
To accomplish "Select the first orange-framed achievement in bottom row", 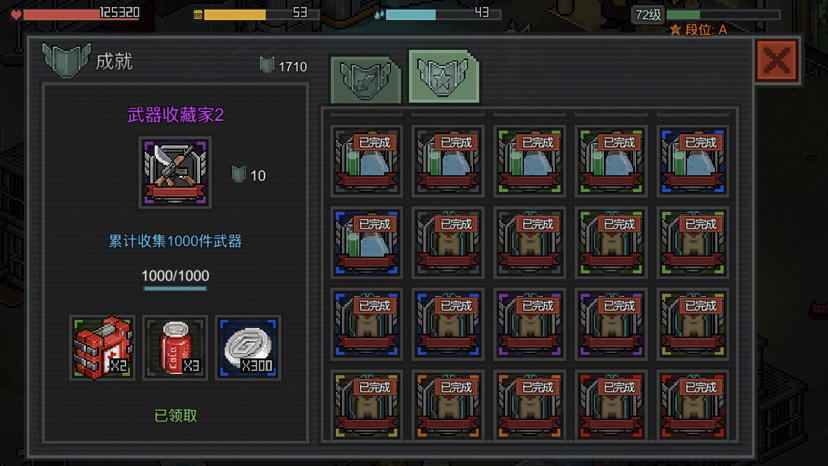I will (448, 405).
